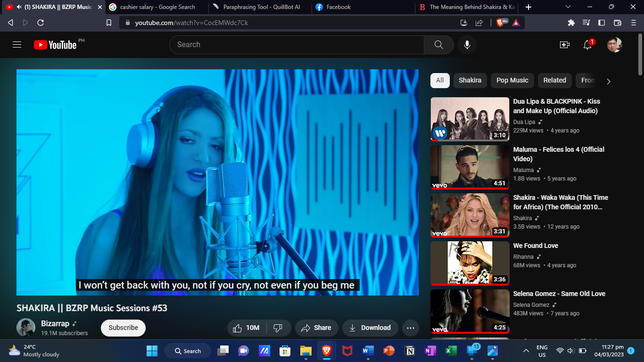
Task: Open PowerPoint from the taskbar
Action: point(388,351)
